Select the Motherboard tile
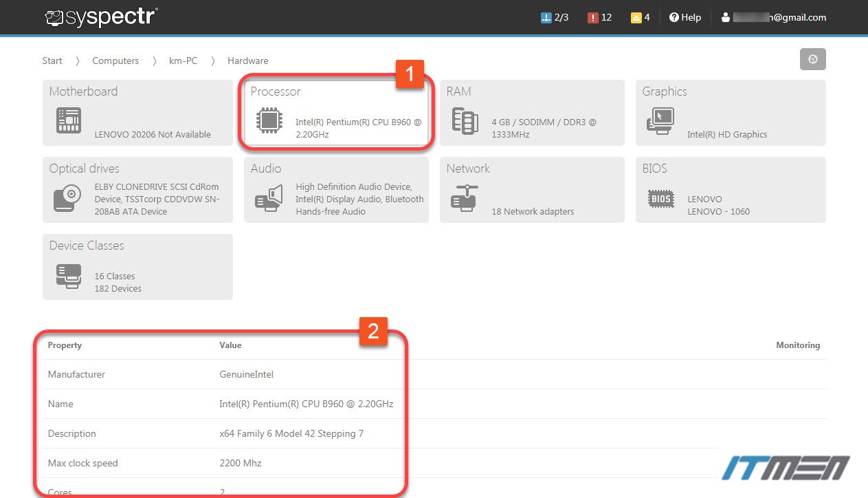The width and height of the screenshot is (868, 498). click(137, 113)
